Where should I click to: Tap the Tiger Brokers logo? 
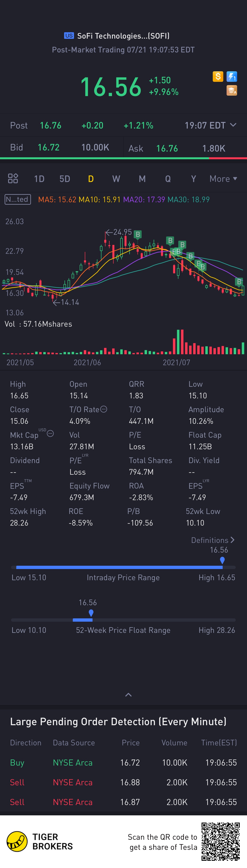point(40,841)
